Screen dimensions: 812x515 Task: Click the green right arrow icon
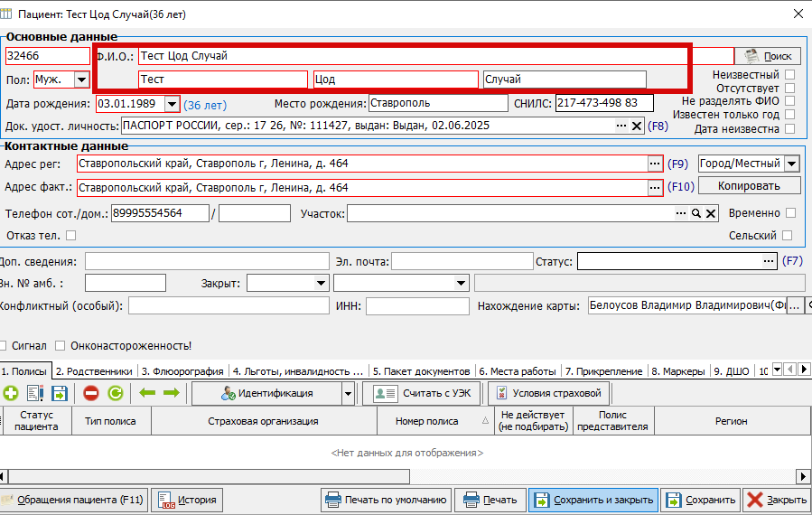tap(172, 393)
